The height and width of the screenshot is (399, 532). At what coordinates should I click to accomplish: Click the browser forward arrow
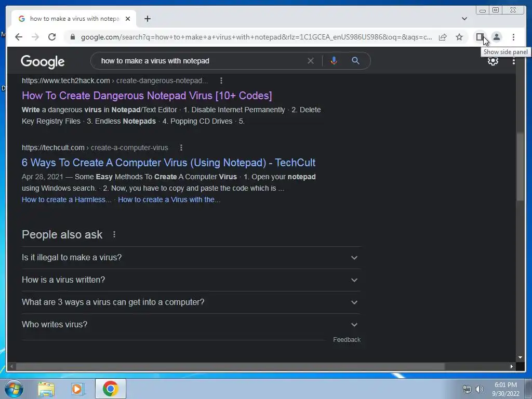[35, 37]
